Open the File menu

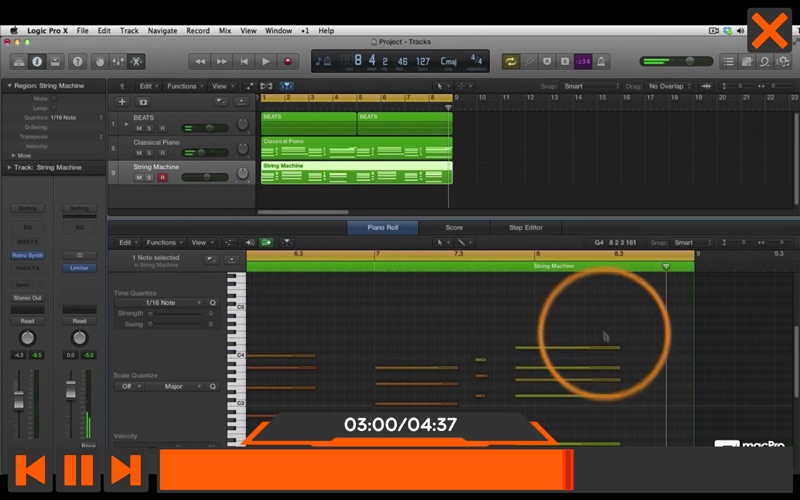83,31
